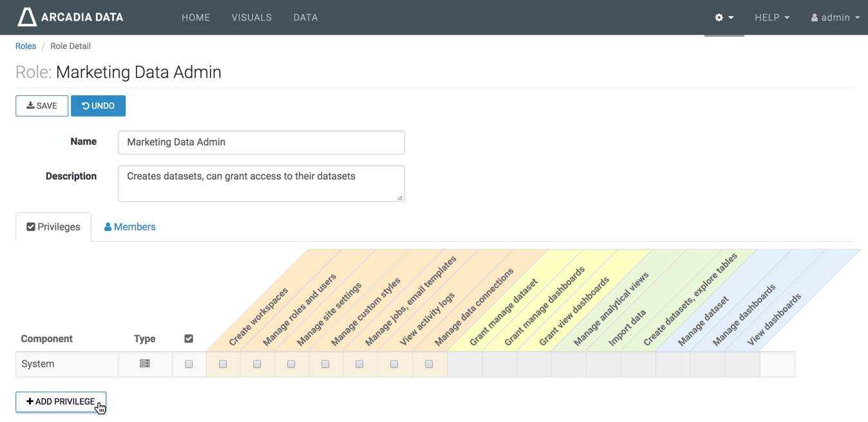The height and width of the screenshot is (422, 868).
Task: Enable Manage roles and users checkbox
Action: (257, 364)
